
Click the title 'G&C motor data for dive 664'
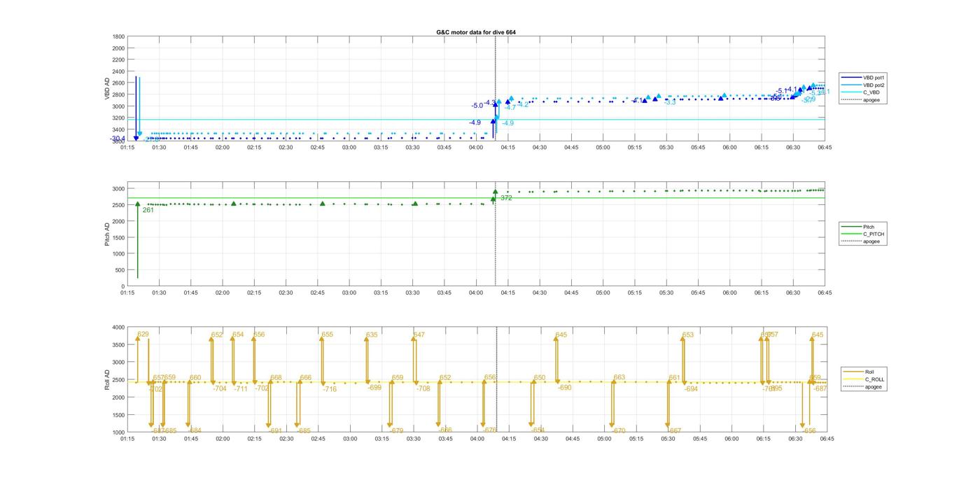click(476, 32)
